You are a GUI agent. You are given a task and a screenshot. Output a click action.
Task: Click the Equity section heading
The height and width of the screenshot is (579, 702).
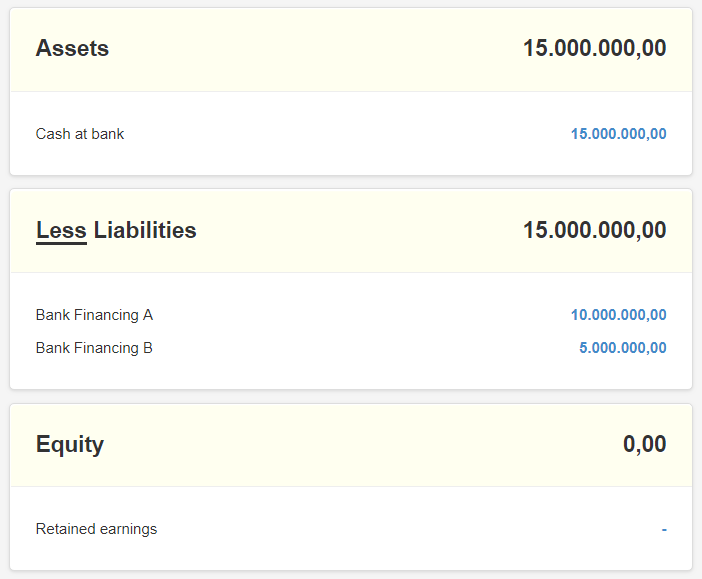coord(70,445)
